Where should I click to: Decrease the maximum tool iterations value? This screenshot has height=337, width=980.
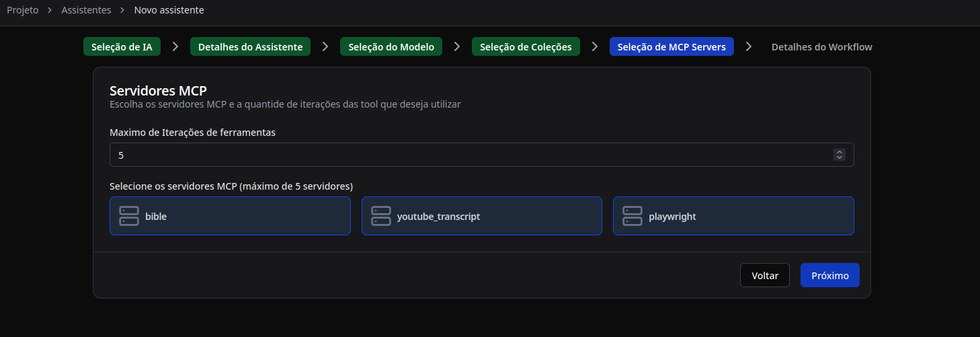(x=839, y=157)
